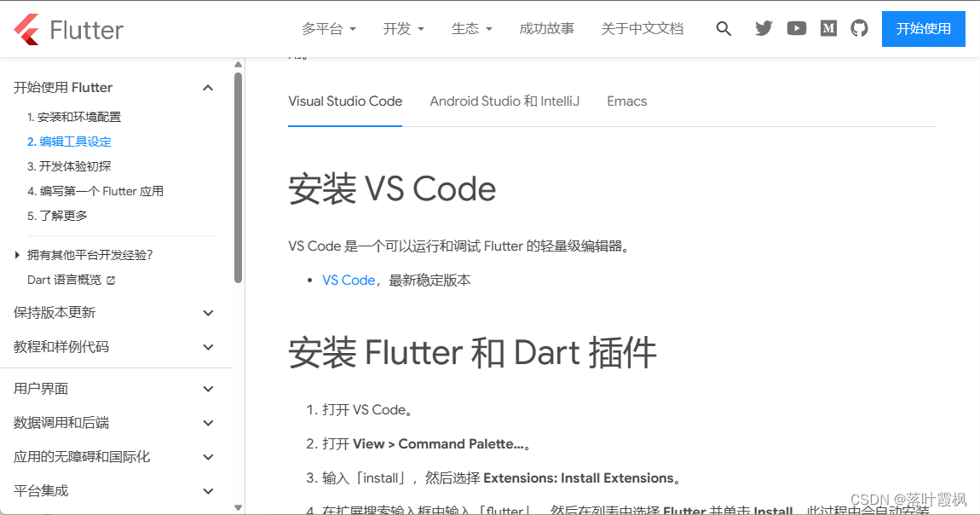980x515 pixels.
Task: Open the YouTube icon link
Action: pos(796,28)
